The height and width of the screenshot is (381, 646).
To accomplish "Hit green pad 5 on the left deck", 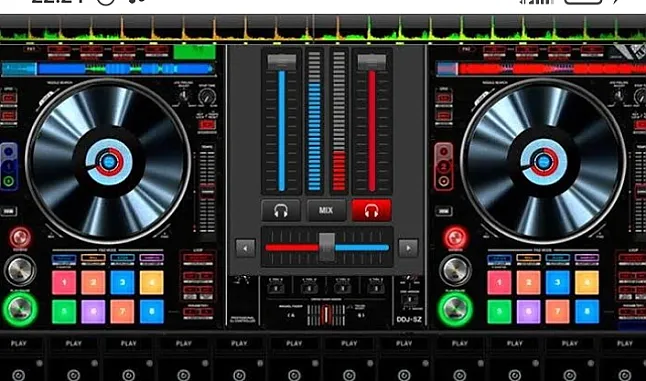I will click(64, 311).
